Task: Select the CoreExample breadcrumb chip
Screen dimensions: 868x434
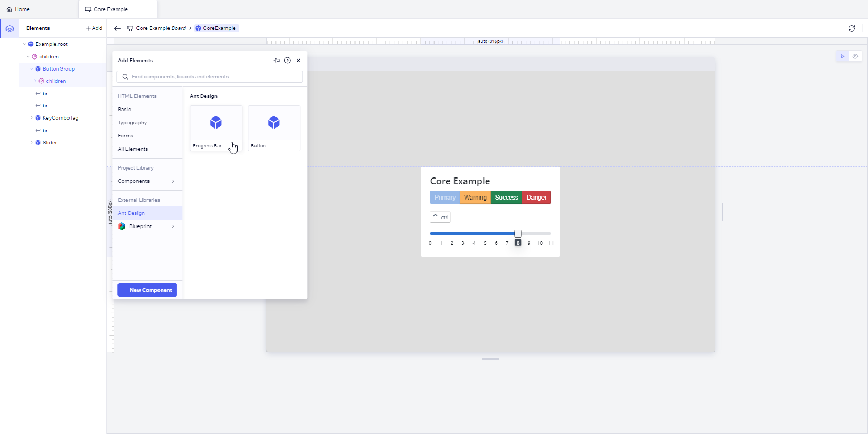Action: [216, 28]
